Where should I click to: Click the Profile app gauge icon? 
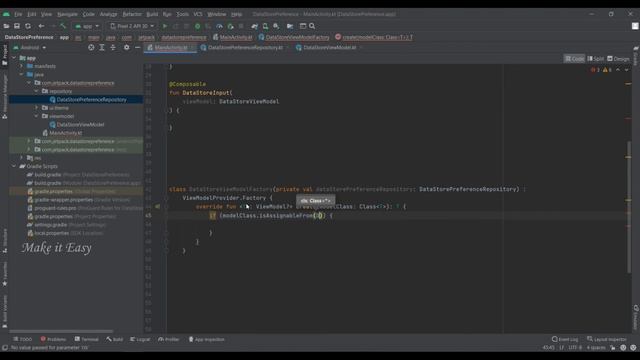tap(219, 26)
